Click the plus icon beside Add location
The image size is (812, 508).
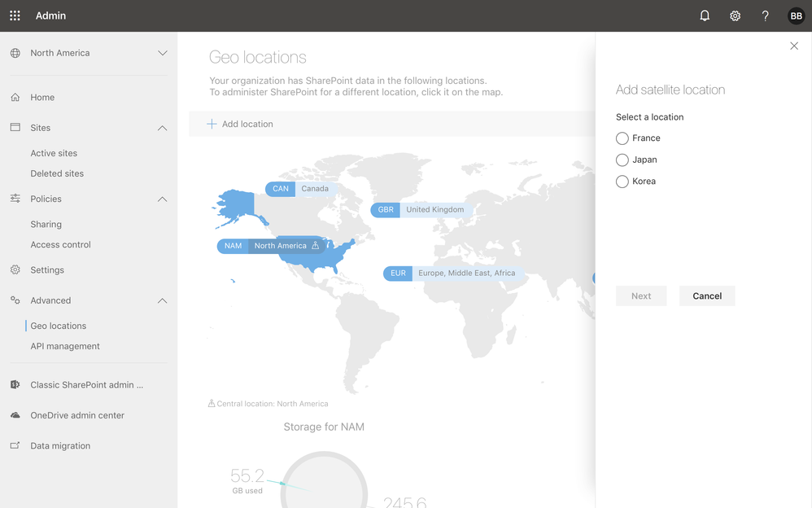pos(212,124)
